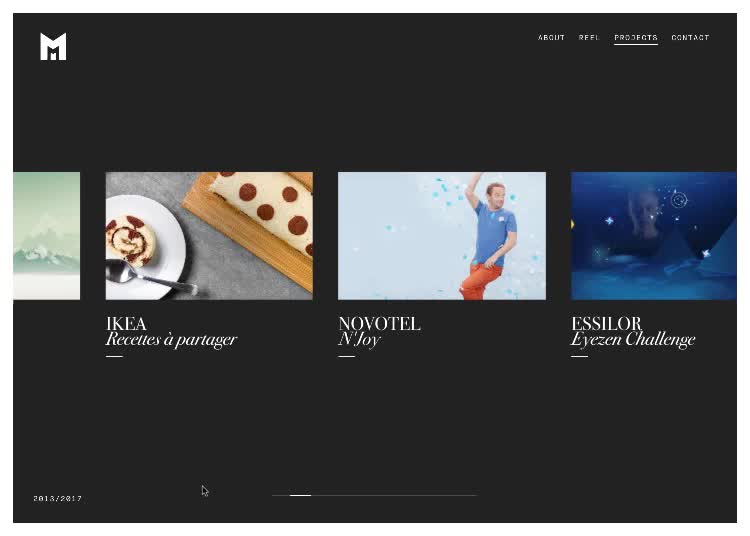Click the short dash under IKEA title
The image size is (750, 536).
coord(114,356)
